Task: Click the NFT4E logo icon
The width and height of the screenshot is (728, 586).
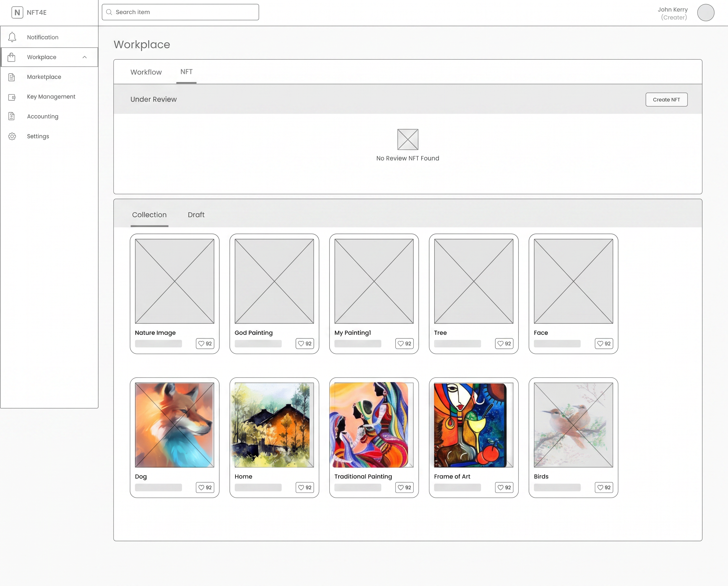Action: (17, 13)
